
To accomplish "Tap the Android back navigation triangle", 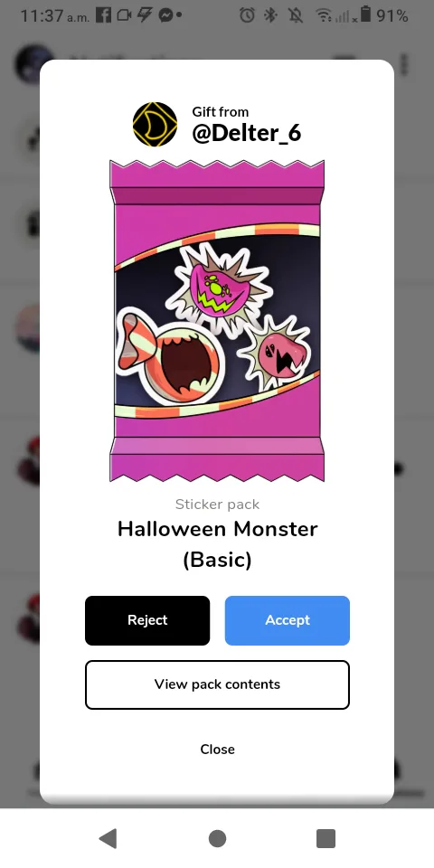I will (108, 839).
